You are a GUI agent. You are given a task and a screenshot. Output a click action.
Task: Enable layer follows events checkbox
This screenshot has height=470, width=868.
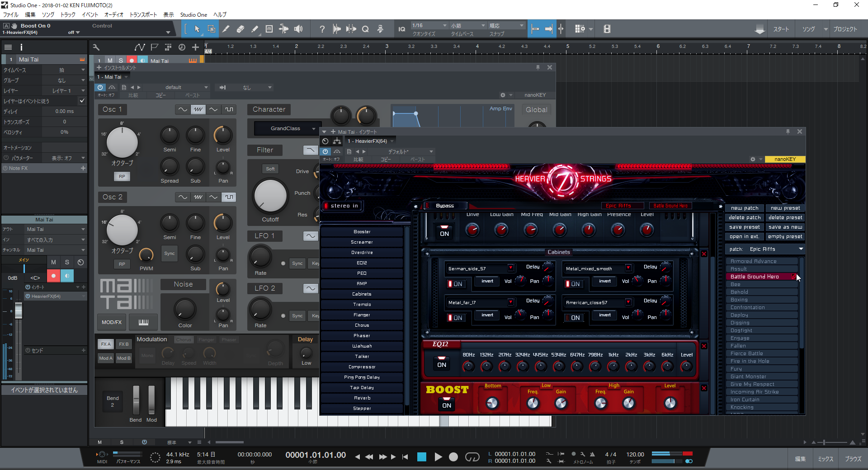[82, 101]
